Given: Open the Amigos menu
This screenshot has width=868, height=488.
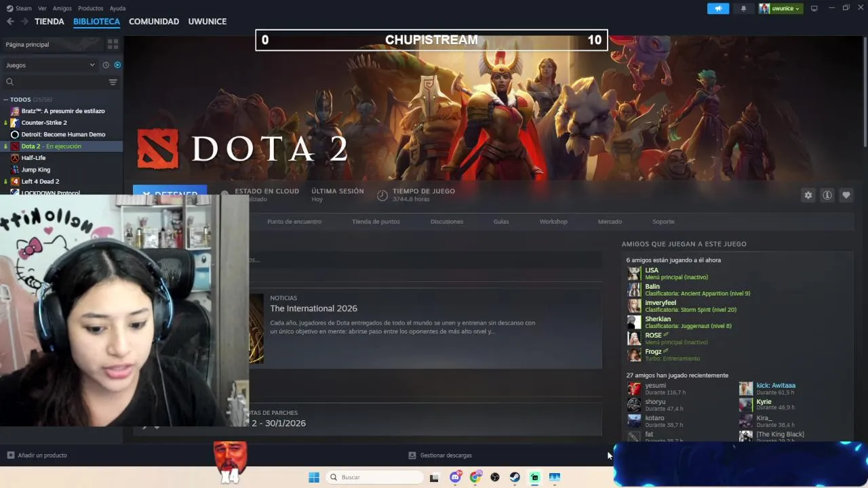Looking at the screenshot, I should click(x=62, y=8).
